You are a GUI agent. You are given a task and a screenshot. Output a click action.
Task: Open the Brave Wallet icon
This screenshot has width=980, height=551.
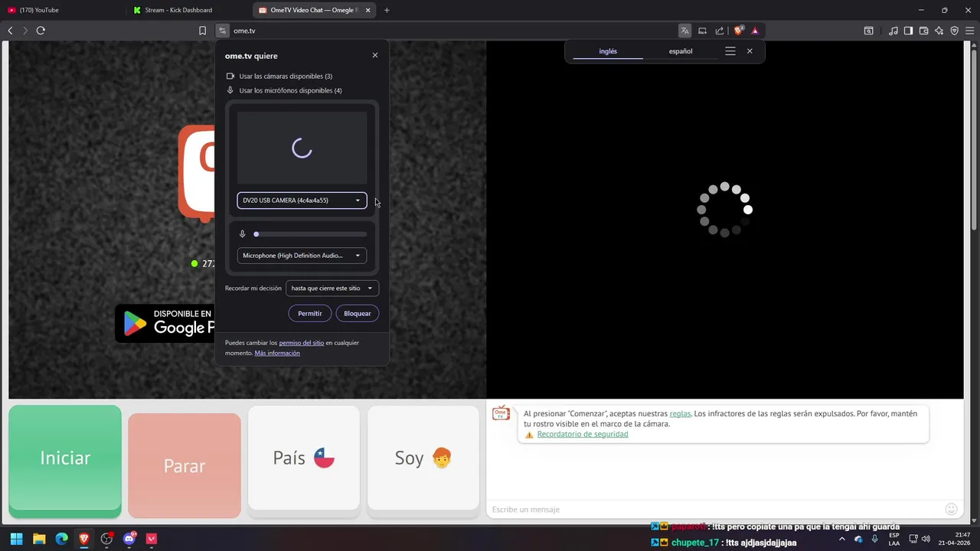(x=923, y=31)
